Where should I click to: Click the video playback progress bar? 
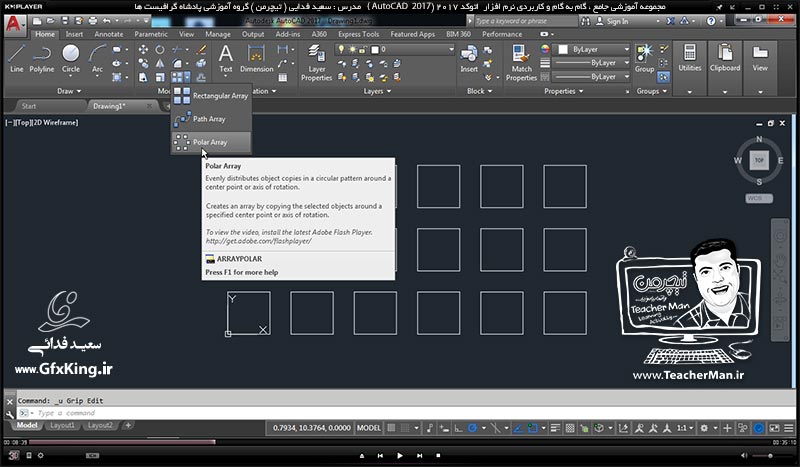[x=401, y=442]
